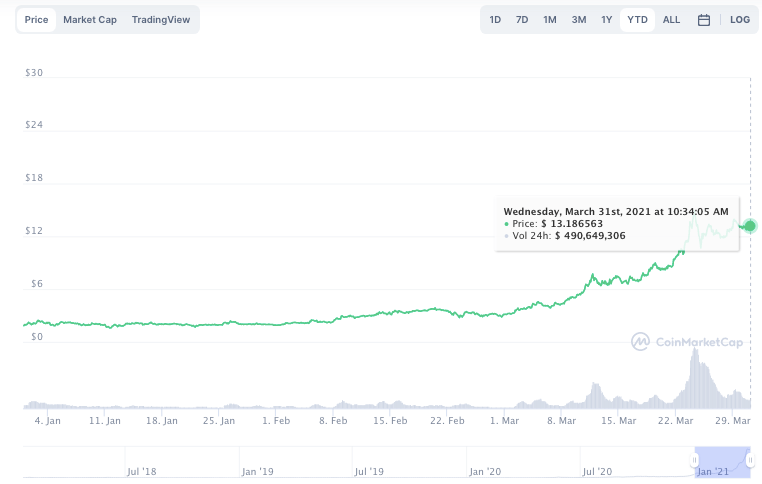
Task: Click the left range navigator handle
Action: click(694, 460)
